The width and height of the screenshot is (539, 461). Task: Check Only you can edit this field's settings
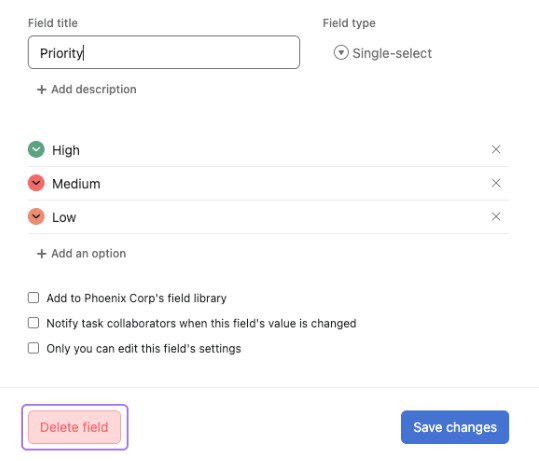[33, 348]
